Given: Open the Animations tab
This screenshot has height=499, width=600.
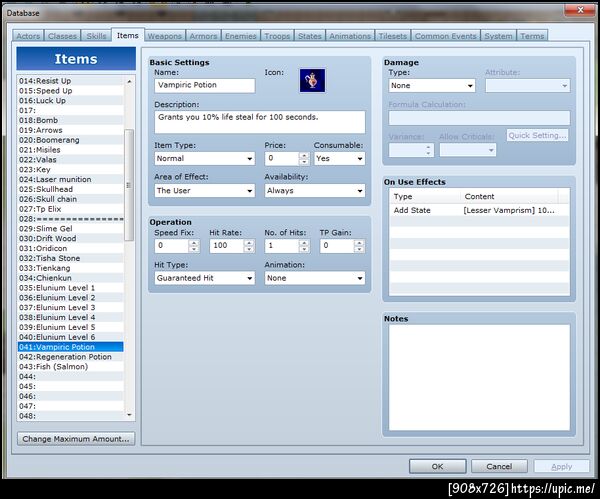Looking at the screenshot, I should click(350, 36).
